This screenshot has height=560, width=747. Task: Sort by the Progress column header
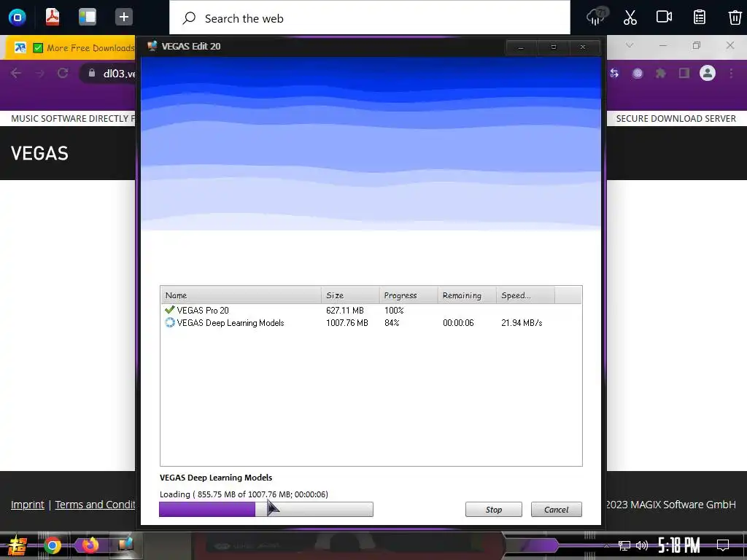point(409,295)
